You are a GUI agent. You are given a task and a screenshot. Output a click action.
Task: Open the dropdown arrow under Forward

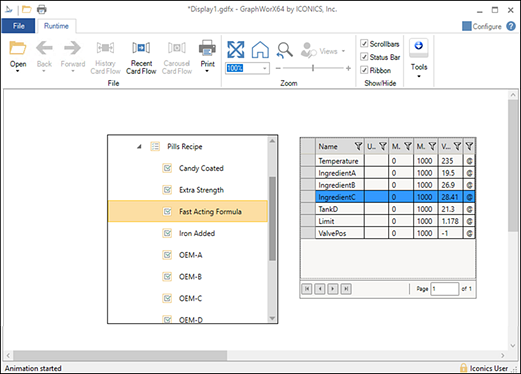(x=73, y=71)
